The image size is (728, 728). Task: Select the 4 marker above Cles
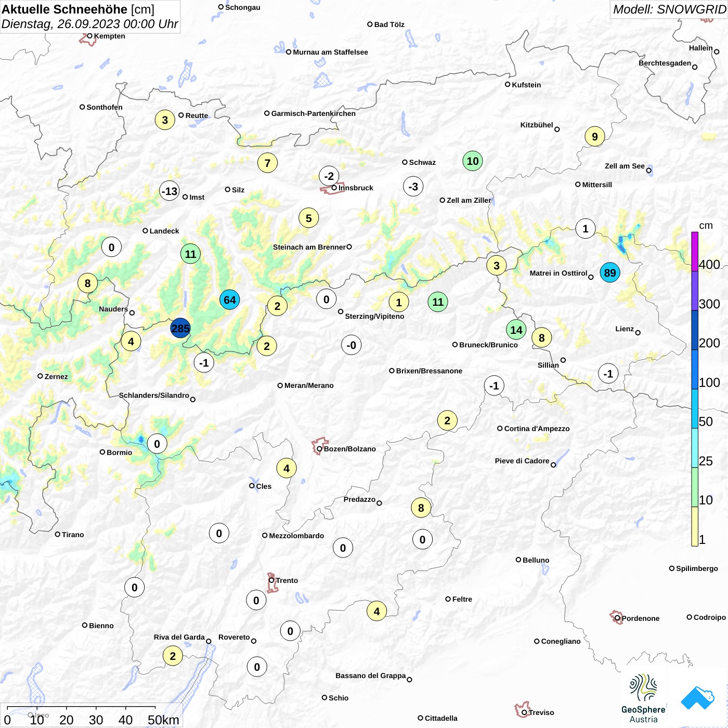click(x=286, y=468)
